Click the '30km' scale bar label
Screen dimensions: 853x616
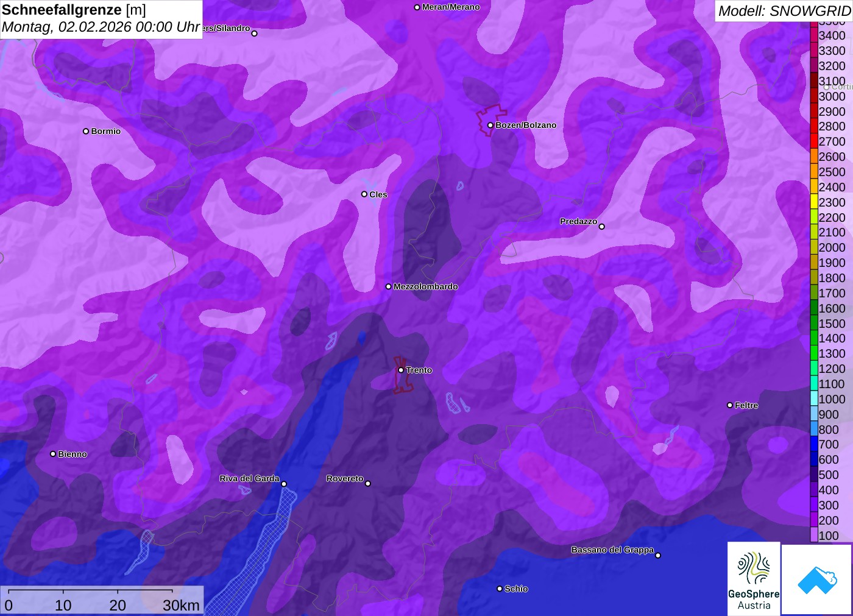tap(181, 605)
